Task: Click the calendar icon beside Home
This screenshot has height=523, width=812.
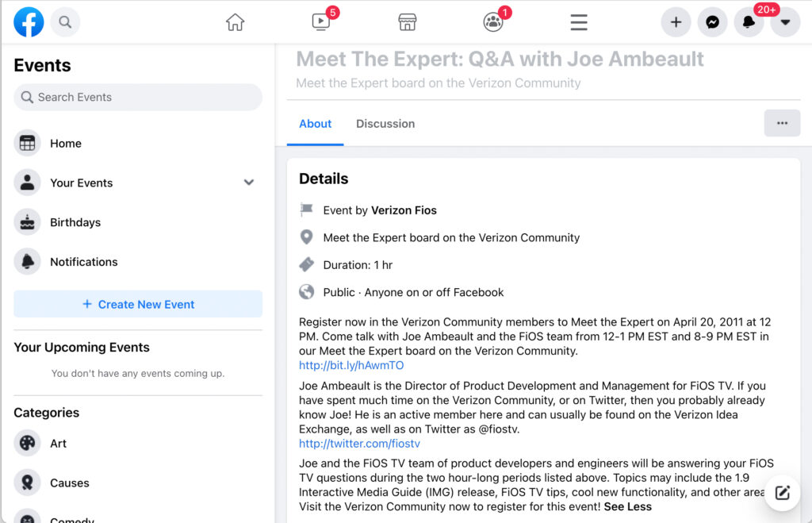Action: [x=27, y=143]
